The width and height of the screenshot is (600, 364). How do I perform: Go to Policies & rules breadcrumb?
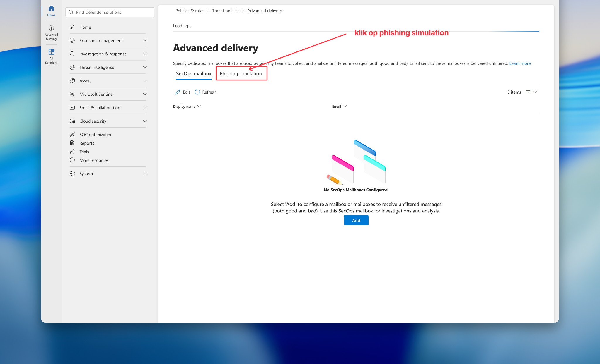(x=190, y=11)
